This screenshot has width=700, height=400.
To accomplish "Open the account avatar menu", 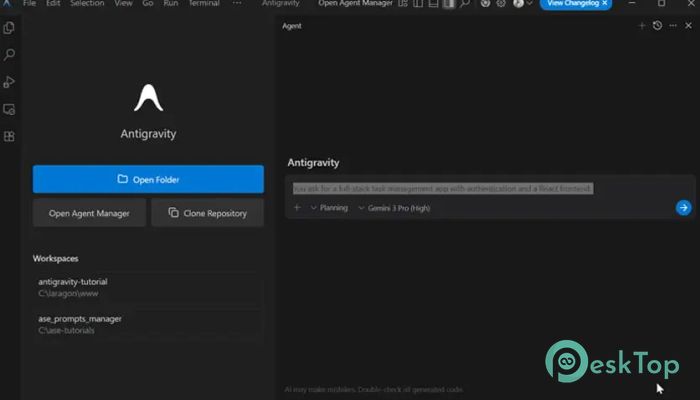I will pos(518,4).
